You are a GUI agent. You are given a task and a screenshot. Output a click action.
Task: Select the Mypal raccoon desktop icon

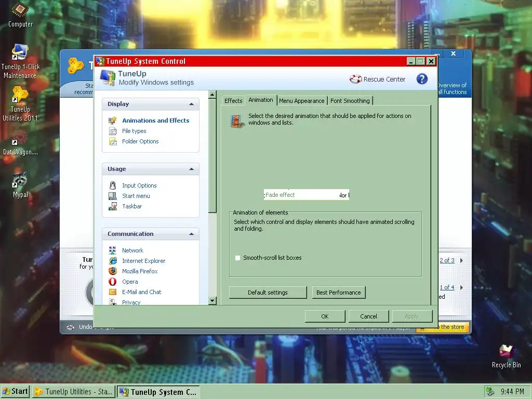click(19, 179)
